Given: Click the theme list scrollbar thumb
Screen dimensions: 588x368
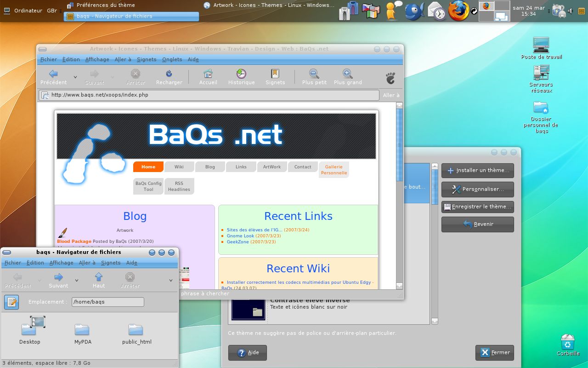Looking at the screenshot, I should point(435,187).
